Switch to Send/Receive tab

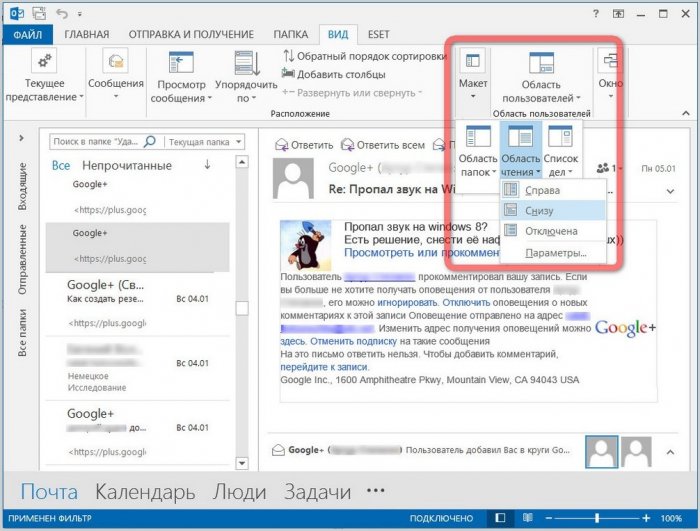coord(191,34)
